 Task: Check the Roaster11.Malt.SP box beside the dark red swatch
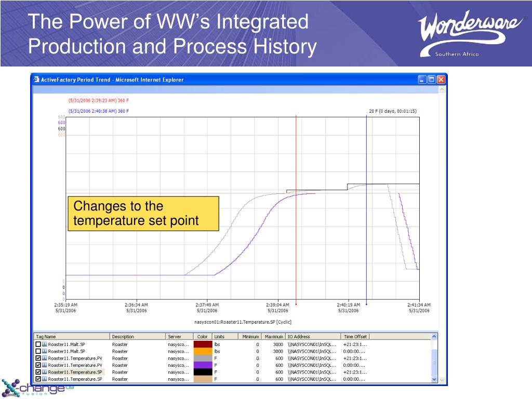pos(38,344)
